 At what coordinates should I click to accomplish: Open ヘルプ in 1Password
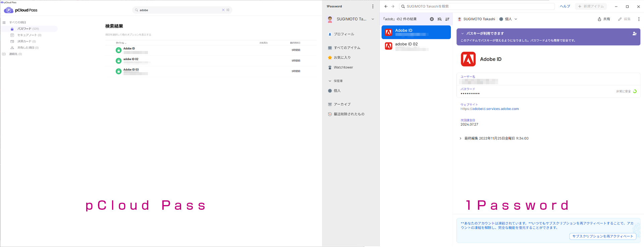[565, 6]
